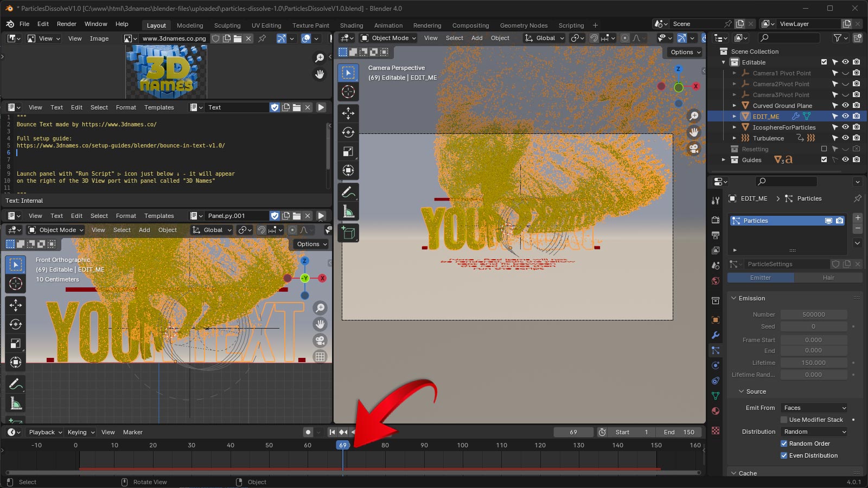
Task: Switch to the Shading workspace tab
Action: (352, 25)
